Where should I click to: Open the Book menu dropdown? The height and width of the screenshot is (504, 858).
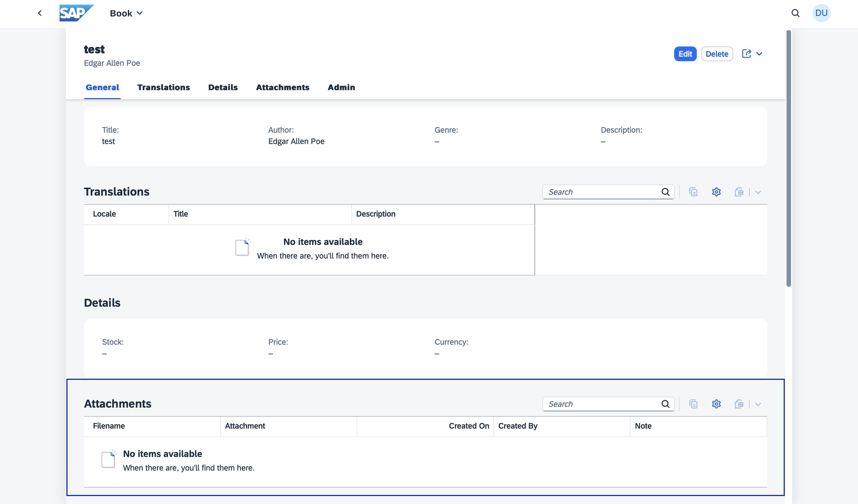pyautogui.click(x=126, y=13)
